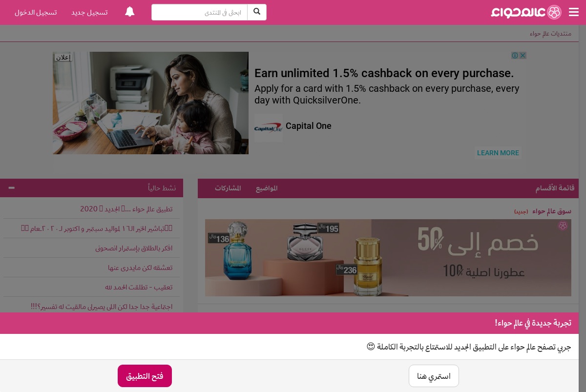Click the استمري هنا button

pos(434,376)
